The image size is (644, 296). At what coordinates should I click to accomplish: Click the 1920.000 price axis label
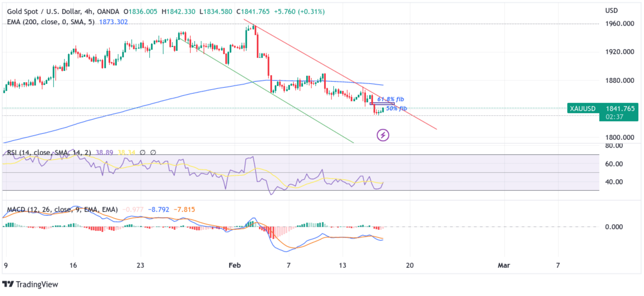pyautogui.click(x=620, y=52)
